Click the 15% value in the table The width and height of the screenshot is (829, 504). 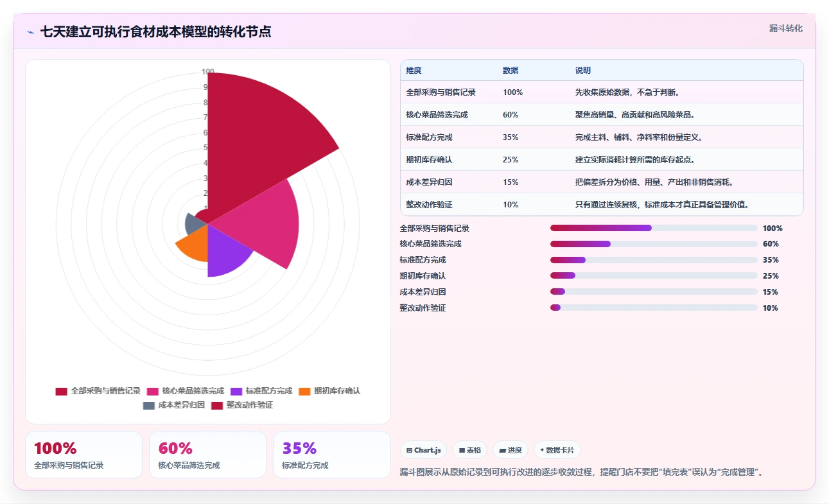pyautogui.click(x=510, y=182)
